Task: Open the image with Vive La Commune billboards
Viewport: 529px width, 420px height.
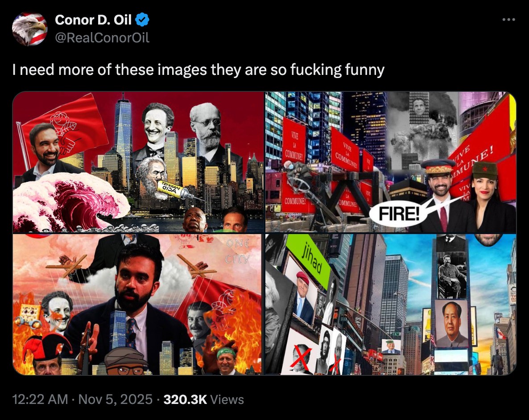Action: coord(391,162)
